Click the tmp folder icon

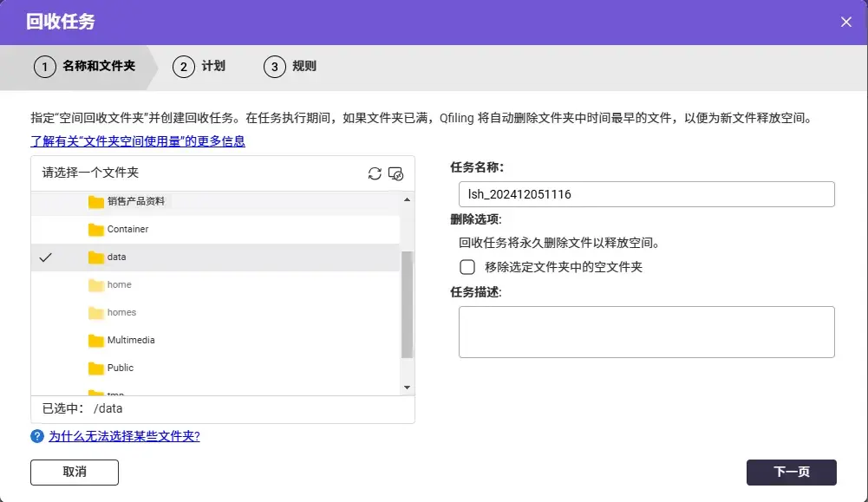[x=98, y=392]
